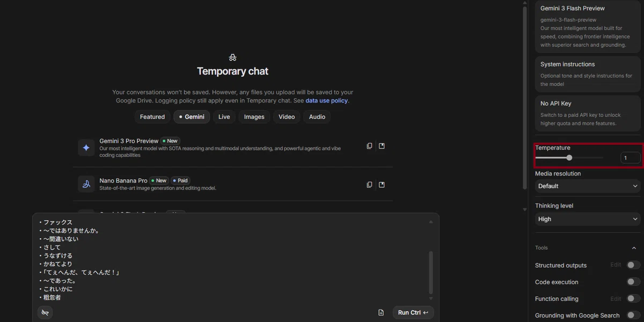The width and height of the screenshot is (644, 322).
Task: Copy Nano Banana Pro model ID
Action: pos(369,185)
